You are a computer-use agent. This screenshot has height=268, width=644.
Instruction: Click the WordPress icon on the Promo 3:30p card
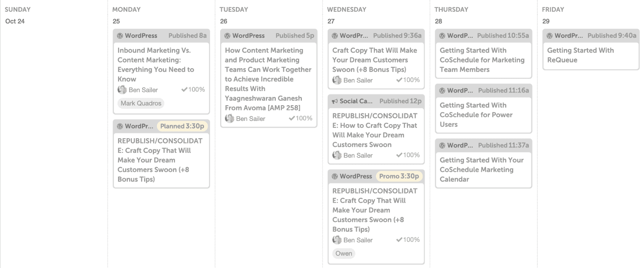pyautogui.click(x=335, y=176)
